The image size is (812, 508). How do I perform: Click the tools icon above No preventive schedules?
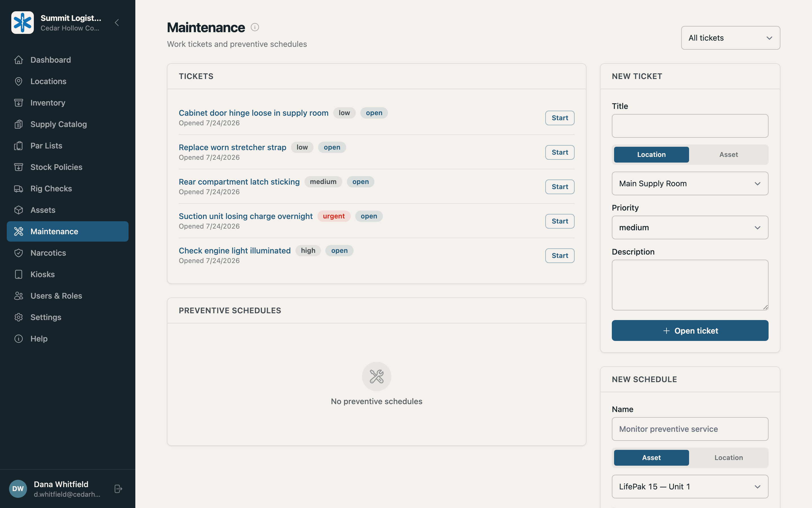click(x=376, y=376)
